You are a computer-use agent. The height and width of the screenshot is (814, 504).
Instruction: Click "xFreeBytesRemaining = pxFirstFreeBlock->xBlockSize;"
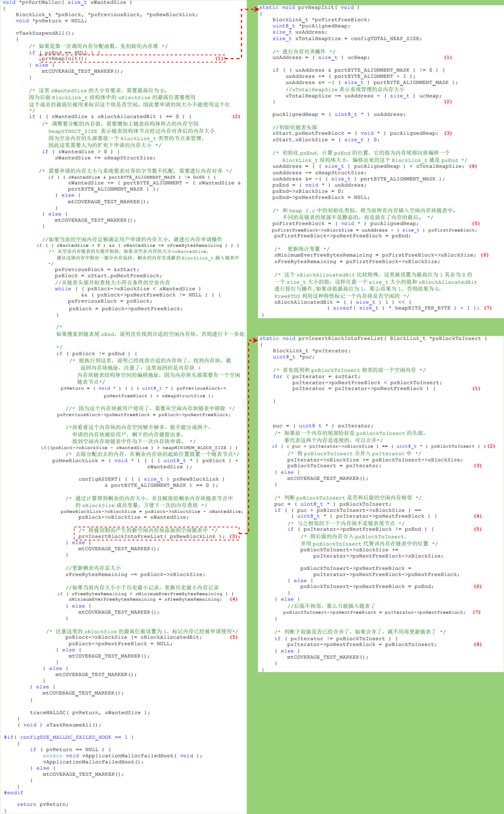point(357,262)
